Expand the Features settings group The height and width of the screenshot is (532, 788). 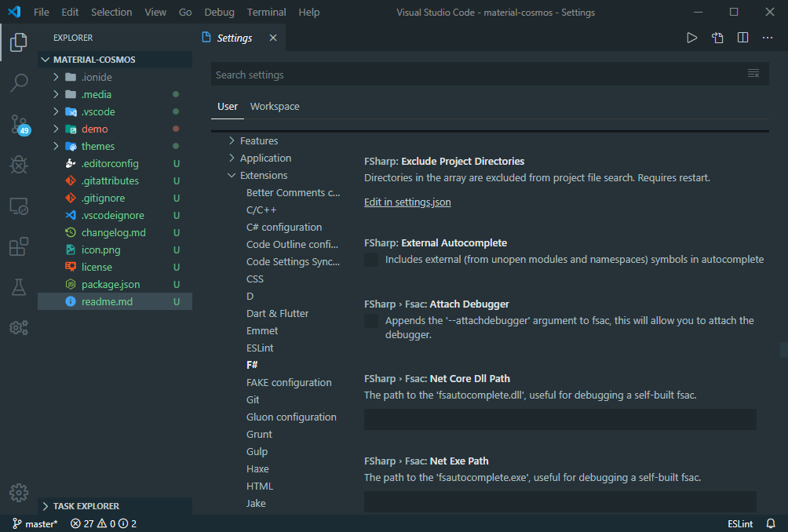232,140
